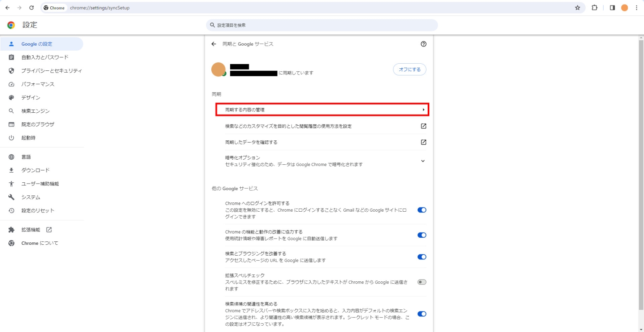Open Chrome three-dot menu

636,8
